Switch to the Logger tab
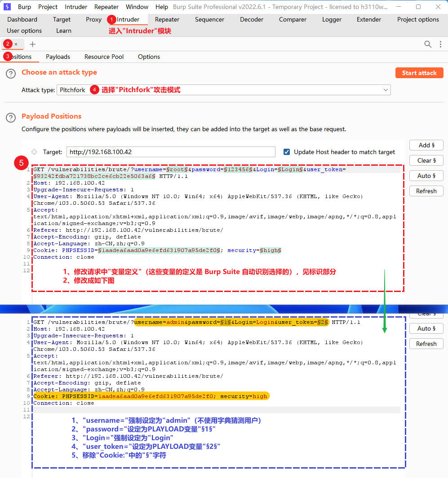Viewport: 448px width, 478px height. click(332, 19)
